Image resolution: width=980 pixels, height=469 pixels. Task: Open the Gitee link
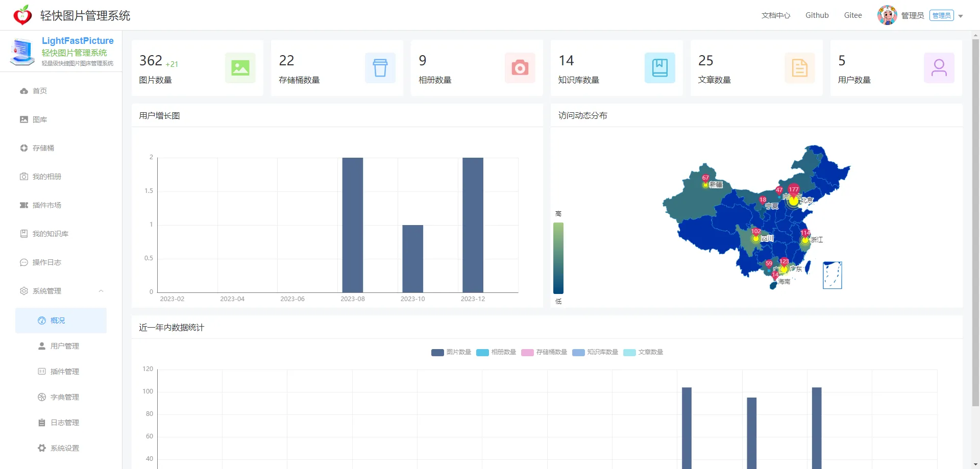pos(853,15)
